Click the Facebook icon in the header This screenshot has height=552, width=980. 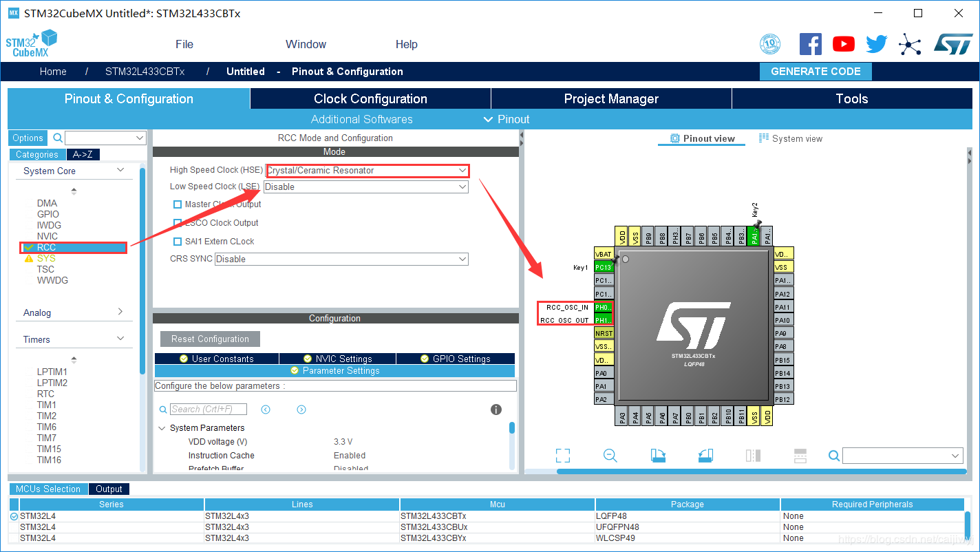[x=810, y=45]
